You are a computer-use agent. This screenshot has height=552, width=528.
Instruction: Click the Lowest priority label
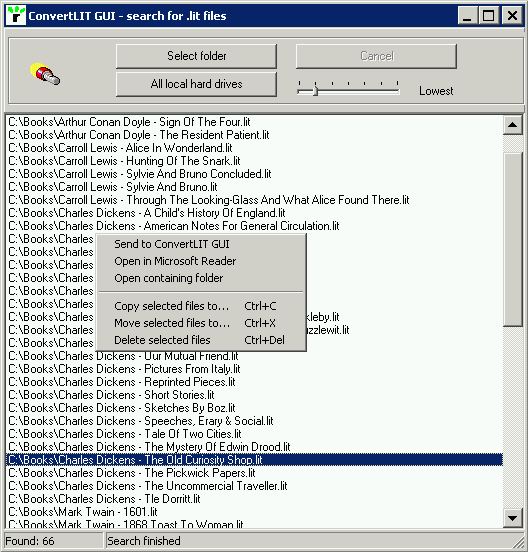point(436,91)
